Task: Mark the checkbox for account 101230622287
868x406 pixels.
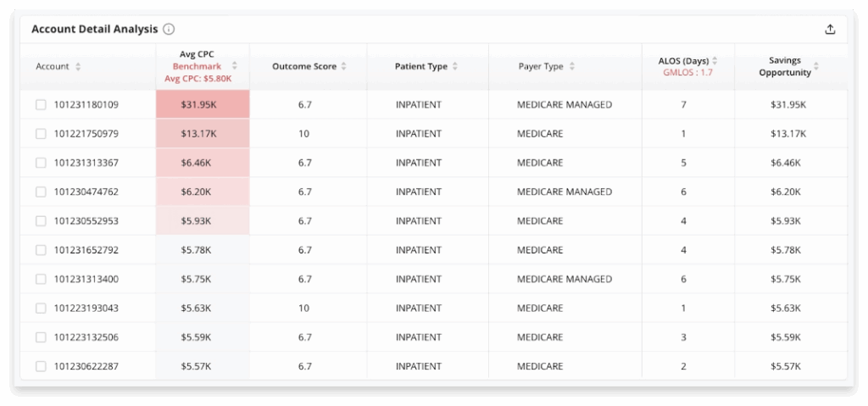Action: pyautogui.click(x=41, y=366)
